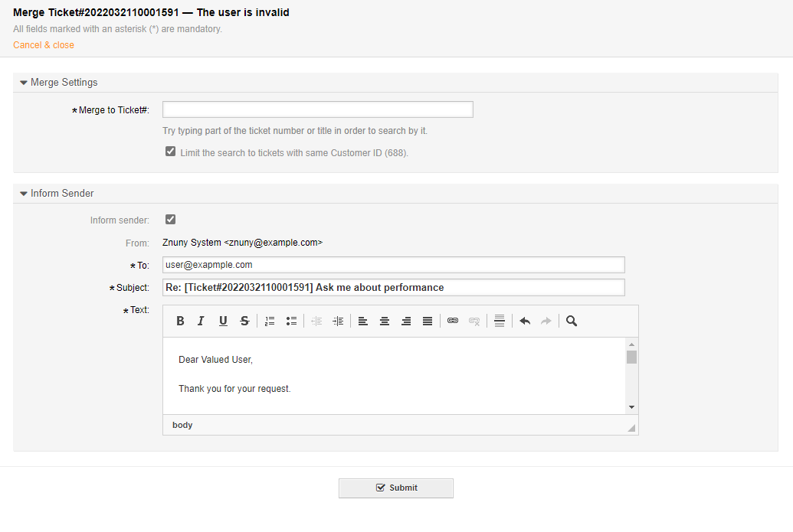Insert a bulleted list
The height and width of the screenshot is (532, 793).
[291, 321]
